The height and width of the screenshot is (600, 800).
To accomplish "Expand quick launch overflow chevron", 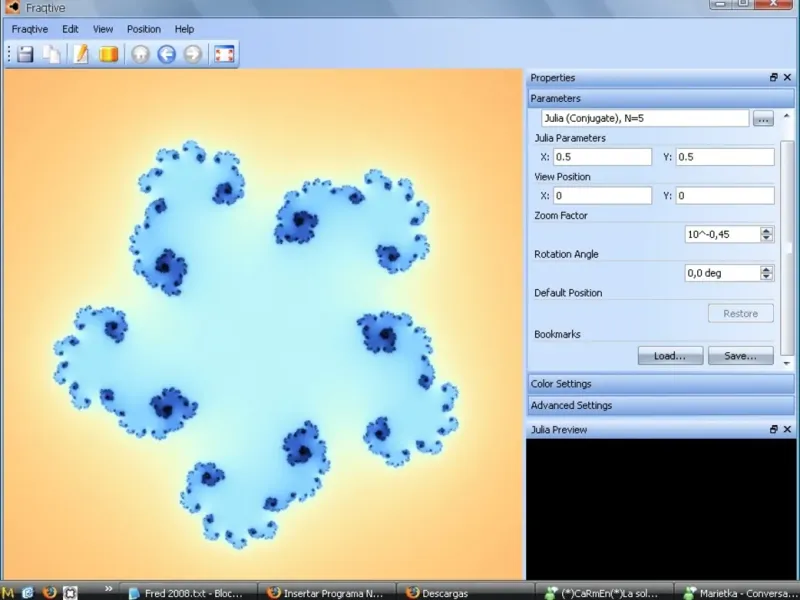I will (x=109, y=589).
